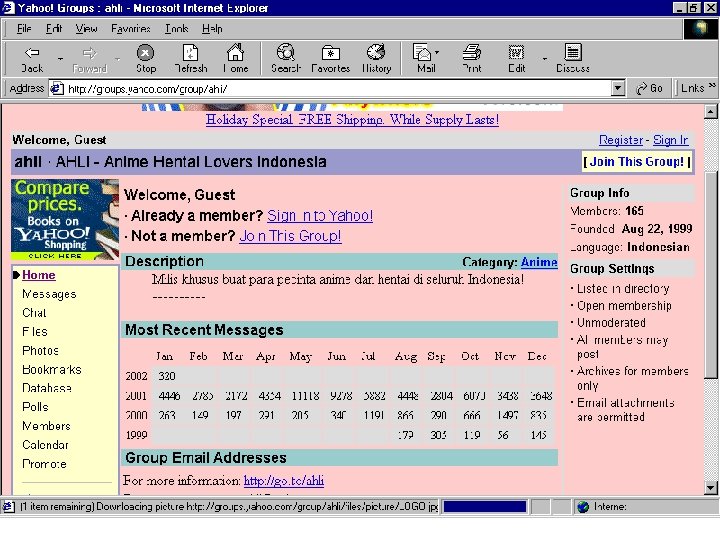Expand the Back button history arrow
Screen dimensions: 720x540
[60, 58]
